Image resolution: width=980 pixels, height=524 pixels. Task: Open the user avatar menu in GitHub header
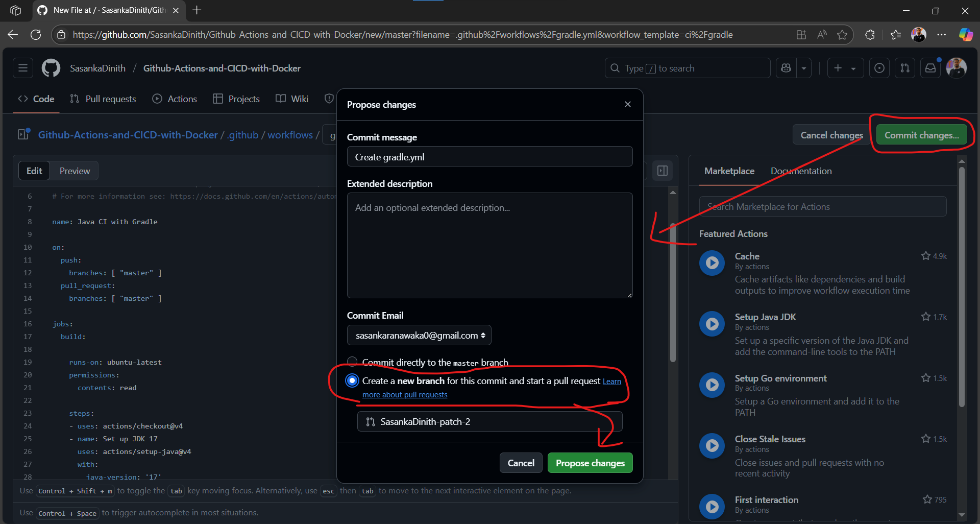pos(956,68)
